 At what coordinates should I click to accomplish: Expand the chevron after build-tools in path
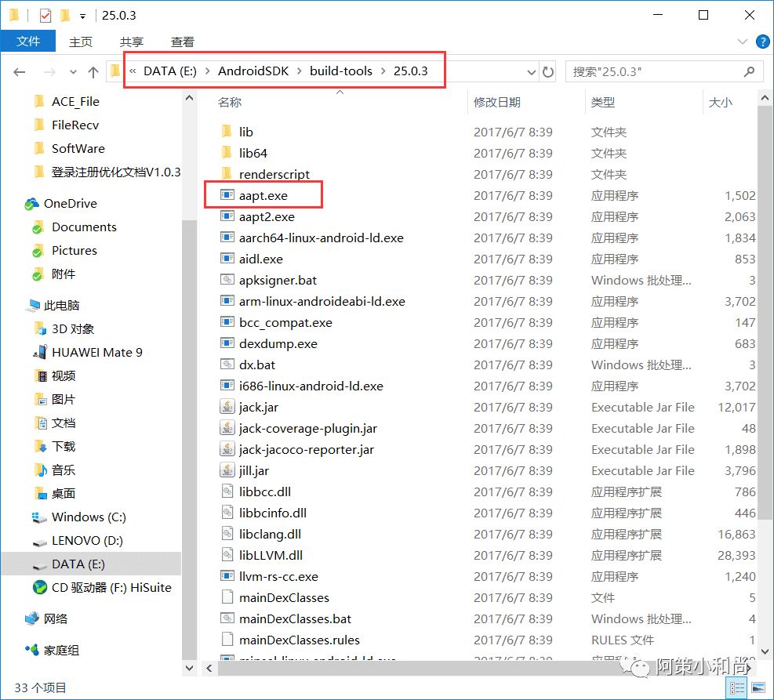(x=383, y=71)
